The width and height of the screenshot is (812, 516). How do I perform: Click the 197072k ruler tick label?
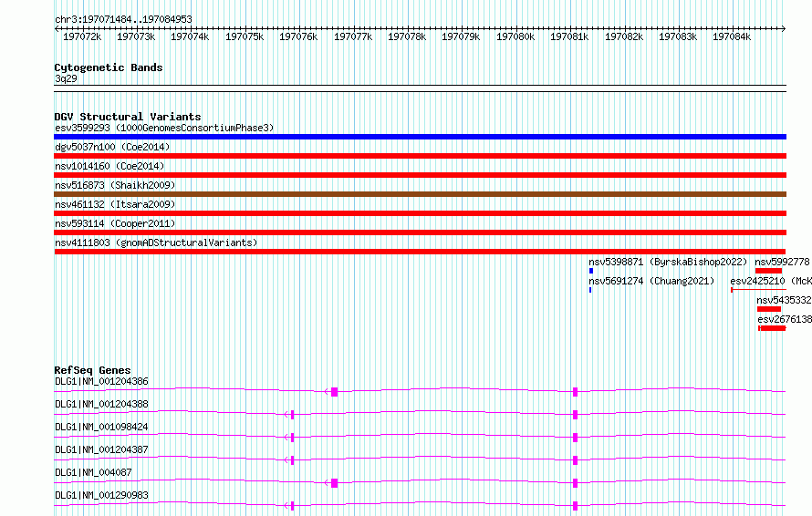click(x=82, y=36)
